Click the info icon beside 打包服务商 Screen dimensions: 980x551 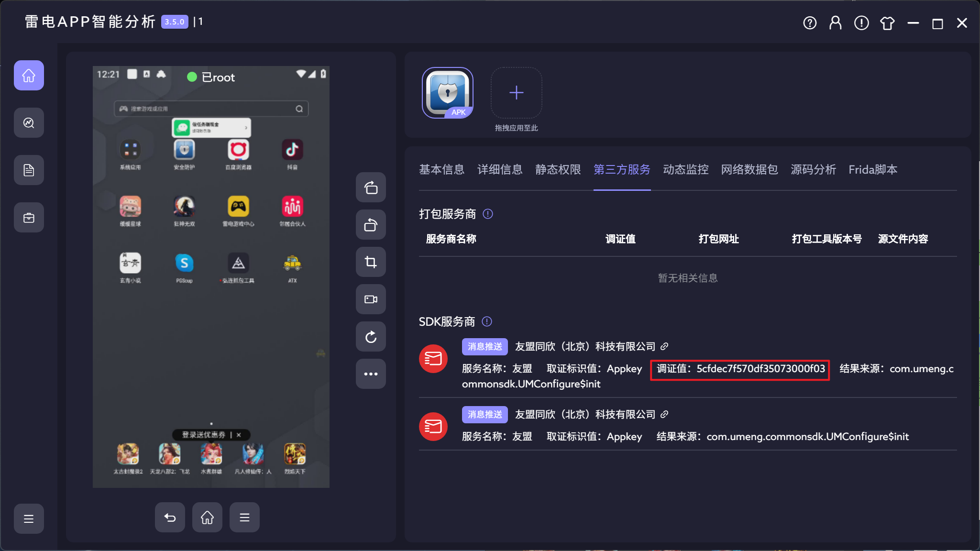[488, 214]
